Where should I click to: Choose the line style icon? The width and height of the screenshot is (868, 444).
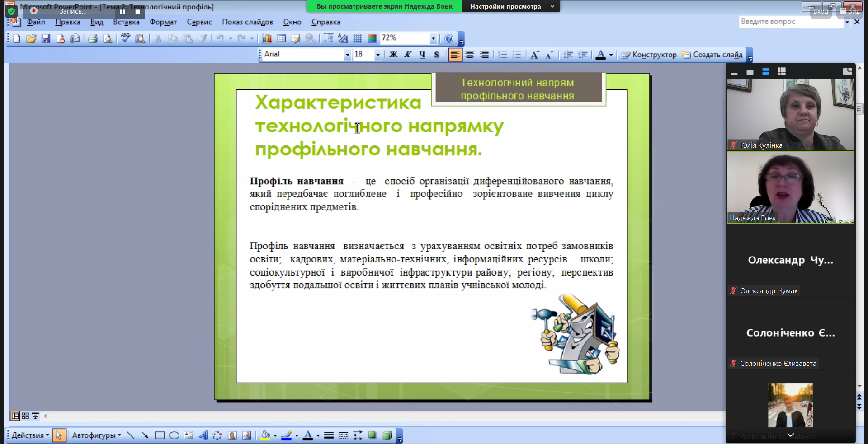[329, 435]
